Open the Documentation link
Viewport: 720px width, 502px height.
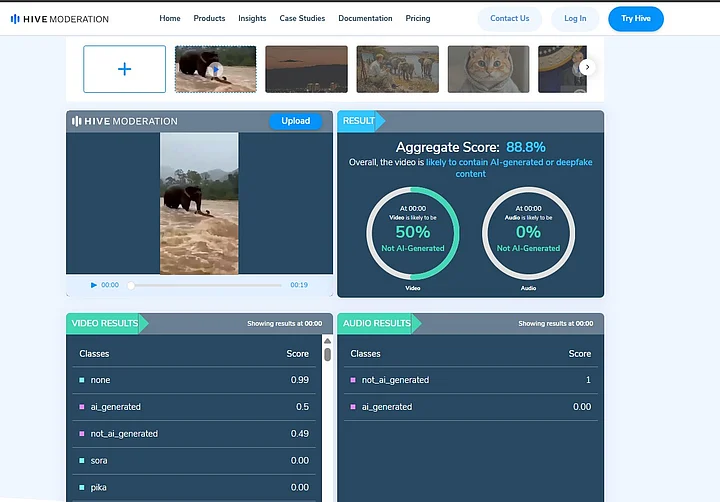pos(365,18)
